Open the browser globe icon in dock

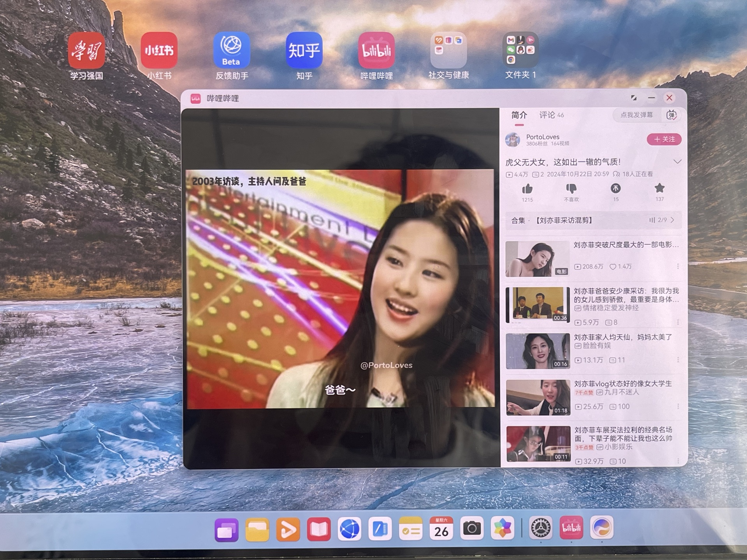click(350, 529)
